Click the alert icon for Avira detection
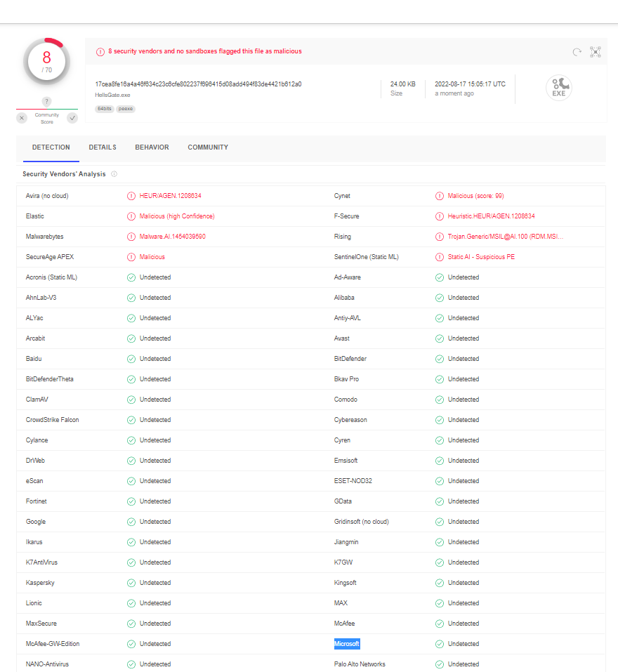 [131, 196]
